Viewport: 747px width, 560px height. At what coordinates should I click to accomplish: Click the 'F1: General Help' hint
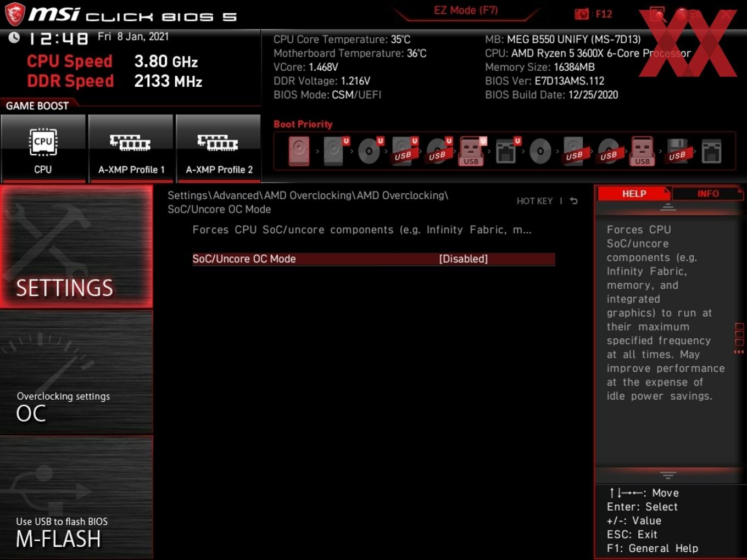(x=653, y=548)
